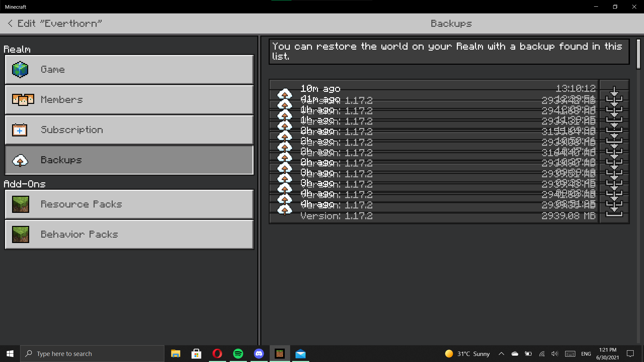This screenshot has height=362, width=644.
Task: Go back using the Edit "Everthorn" arrow
Action: (x=10, y=23)
